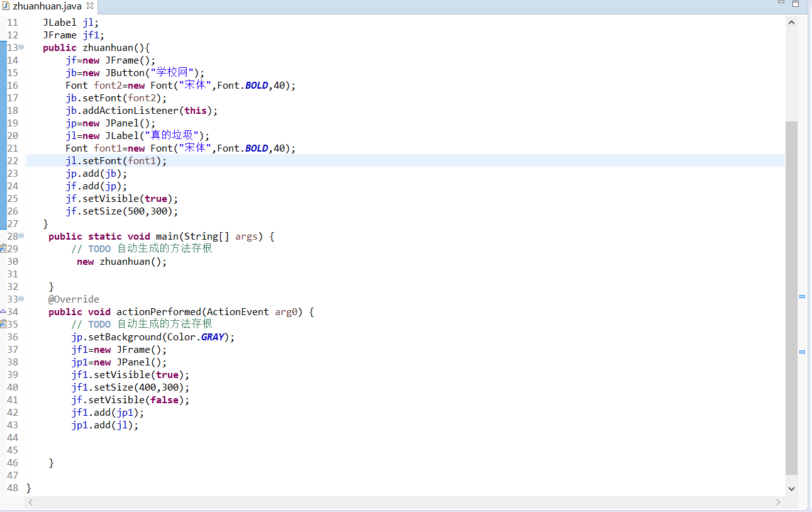Click the highlighted "jl.setFont(font1);" line
Image resolution: width=812 pixels, height=512 pixels.
point(116,160)
